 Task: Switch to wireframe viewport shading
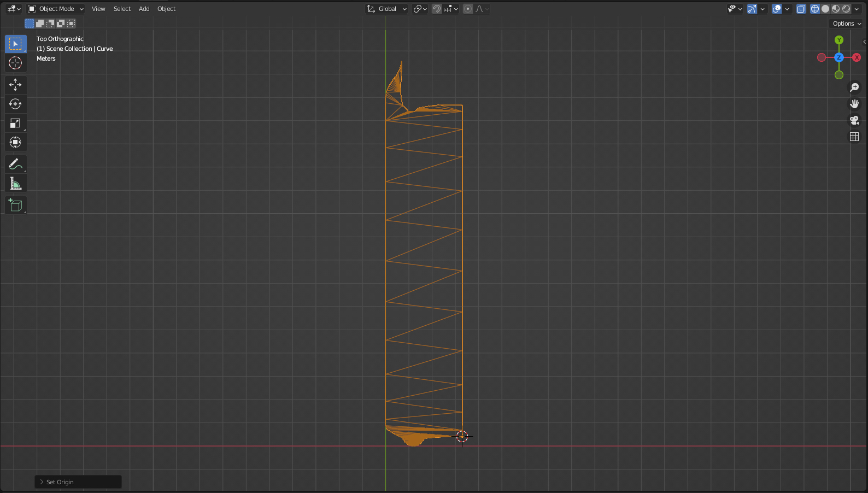pos(815,9)
